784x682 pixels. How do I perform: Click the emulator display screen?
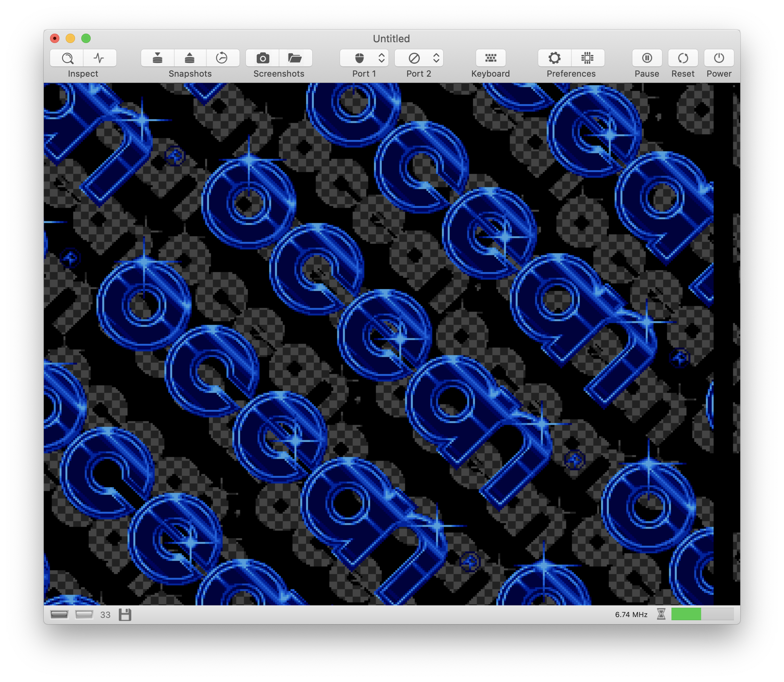point(392,344)
